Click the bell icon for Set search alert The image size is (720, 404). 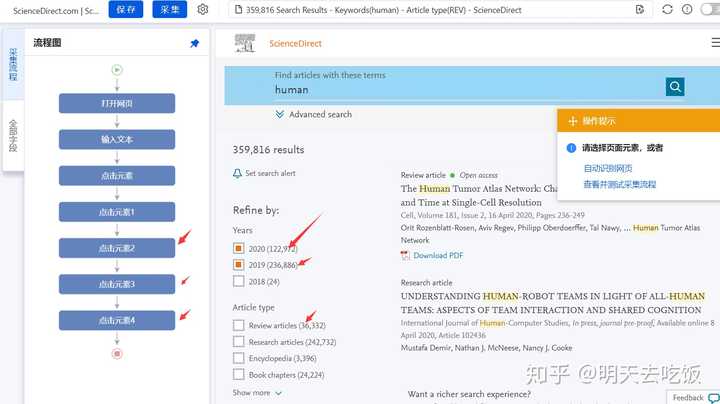(x=237, y=173)
